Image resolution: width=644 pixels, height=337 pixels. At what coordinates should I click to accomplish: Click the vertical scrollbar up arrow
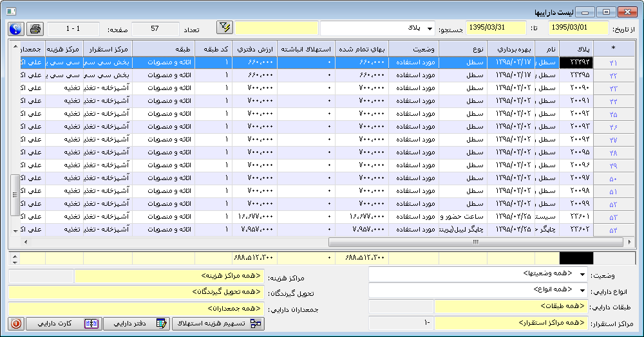pos(15,46)
